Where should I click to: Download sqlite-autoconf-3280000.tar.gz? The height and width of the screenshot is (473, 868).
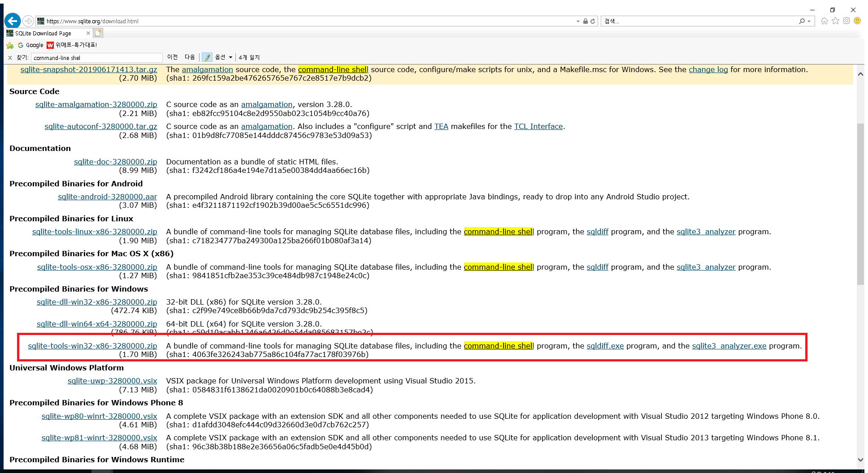[101, 126]
